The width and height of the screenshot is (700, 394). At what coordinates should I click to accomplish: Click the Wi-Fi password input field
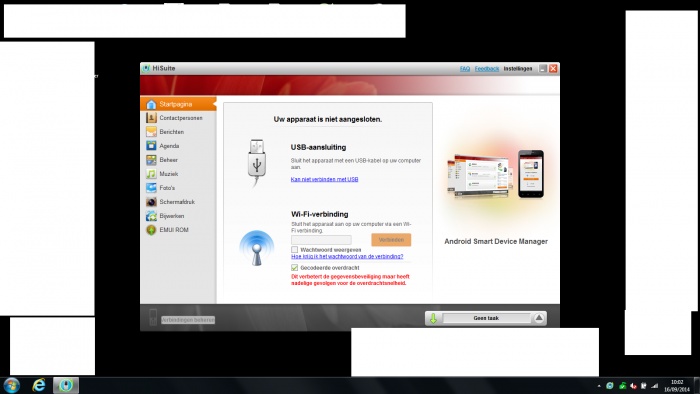pos(321,240)
